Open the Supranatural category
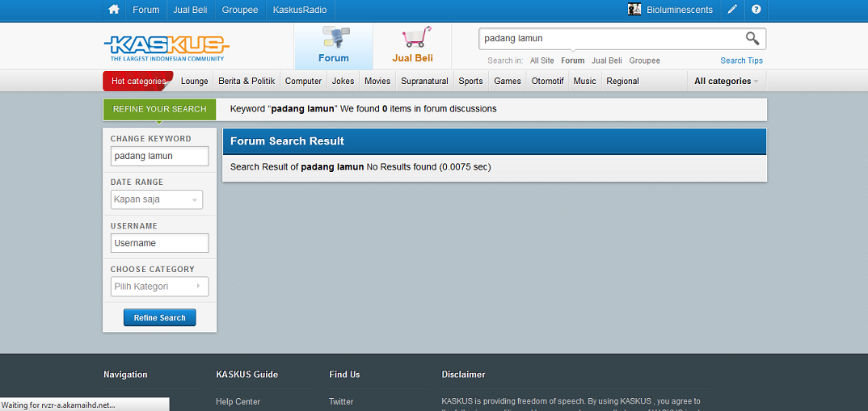 click(424, 82)
